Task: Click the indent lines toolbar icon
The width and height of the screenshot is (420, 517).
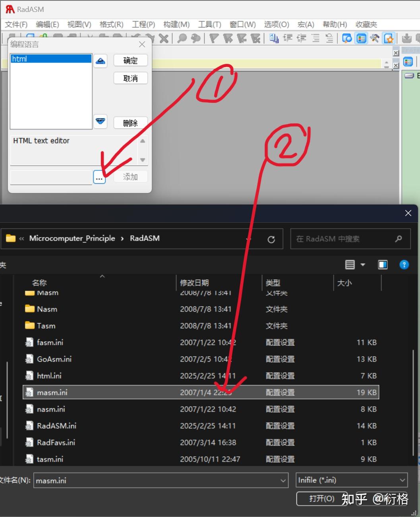Action: pyautogui.click(x=288, y=38)
